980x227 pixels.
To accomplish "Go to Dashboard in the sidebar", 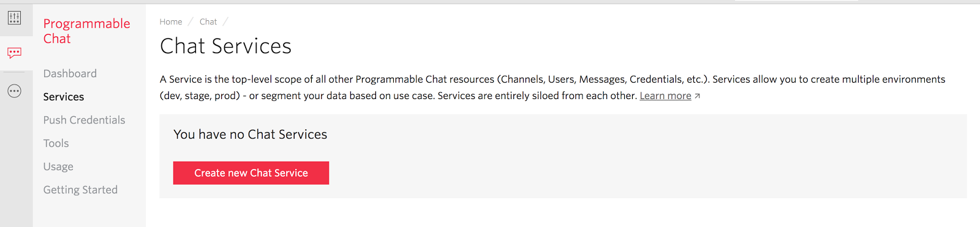I will coord(70,73).
